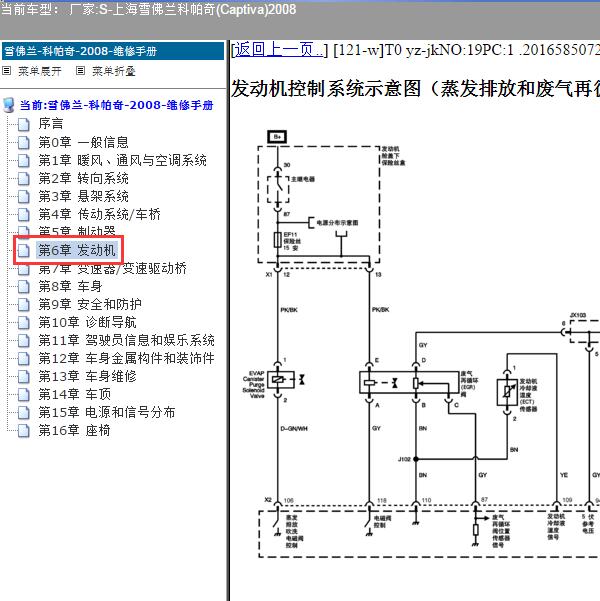Open 第9章 安全和防护
This screenshot has width=600, height=601.
(x=90, y=304)
